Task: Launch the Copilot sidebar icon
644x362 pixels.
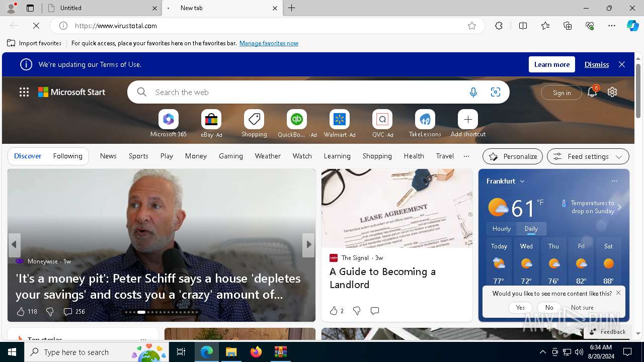Action: click(632, 26)
